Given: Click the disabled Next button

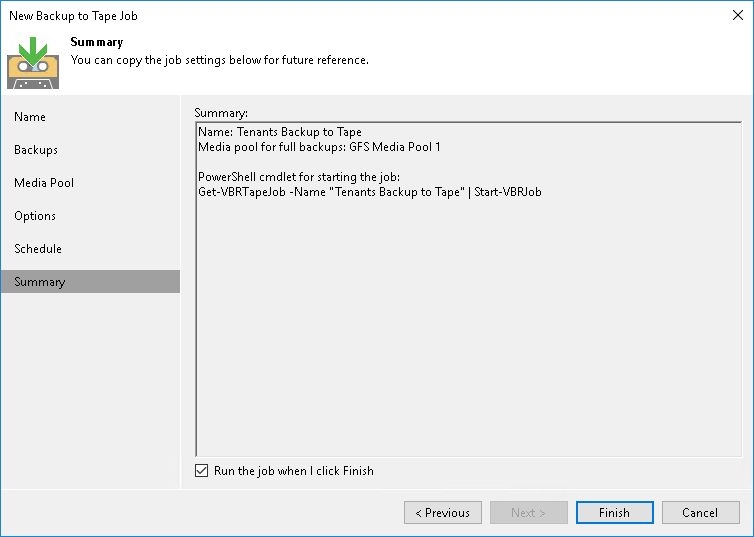Looking at the screenshot, I should point(528,512).
